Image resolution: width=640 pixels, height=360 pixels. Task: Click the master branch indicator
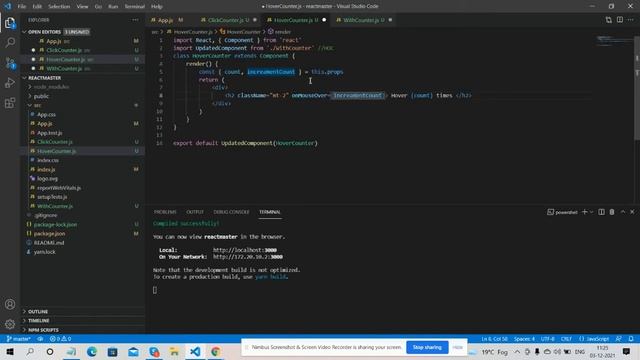tap(19, 339)
